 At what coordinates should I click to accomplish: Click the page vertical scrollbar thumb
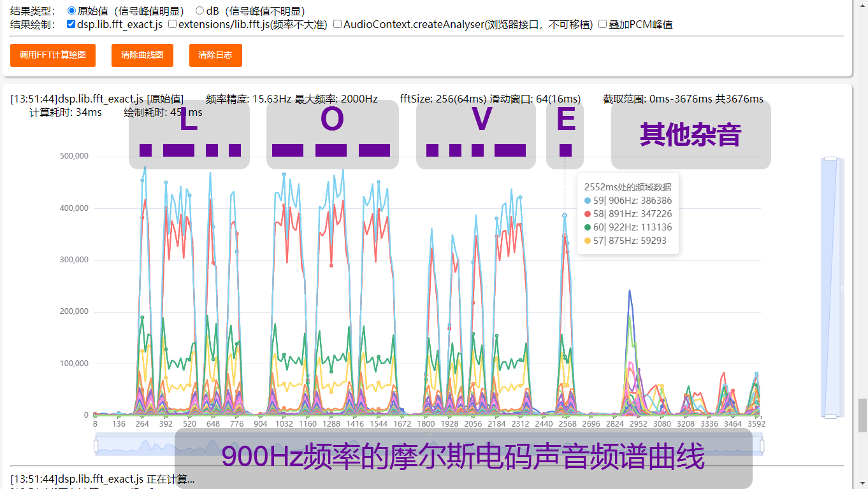[x=862, y=415]
